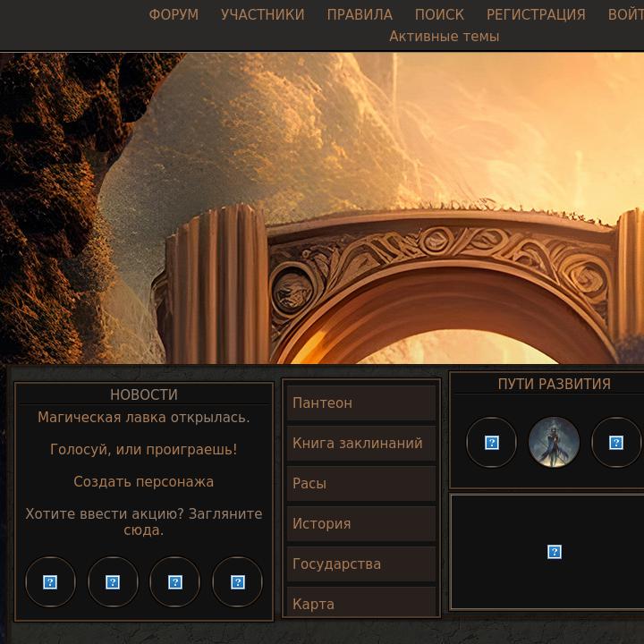
Task: Click the Создать персонажа link
Action: [143, 482]
